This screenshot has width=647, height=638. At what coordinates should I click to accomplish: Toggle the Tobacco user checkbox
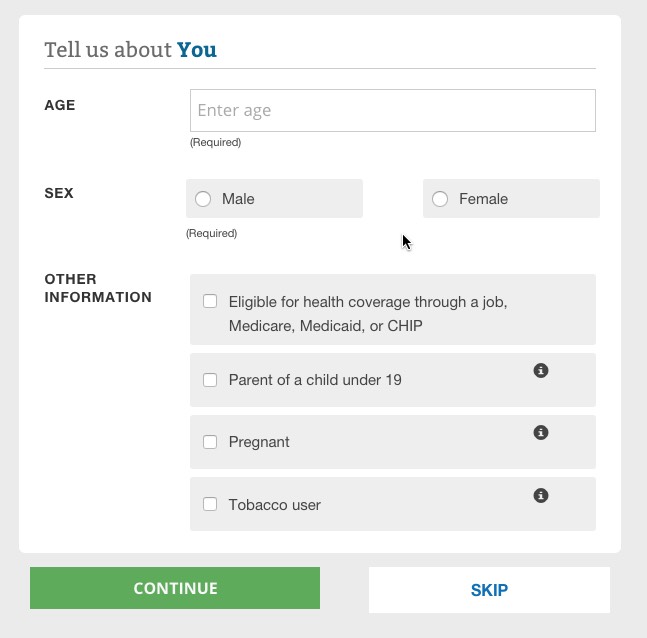210,504
